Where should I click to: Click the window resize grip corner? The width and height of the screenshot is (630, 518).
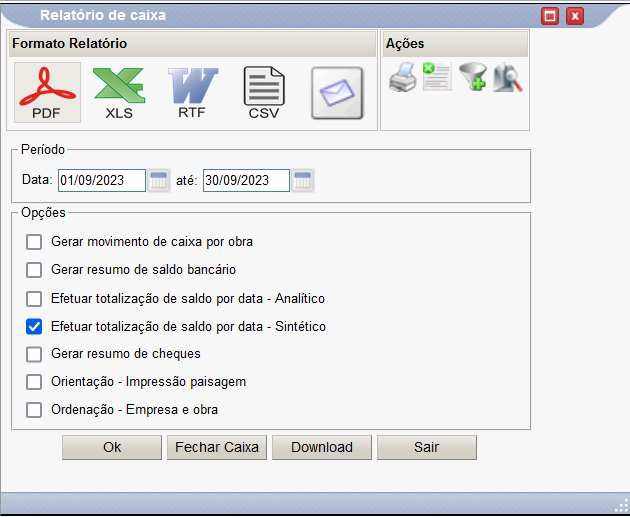point(622,506)
